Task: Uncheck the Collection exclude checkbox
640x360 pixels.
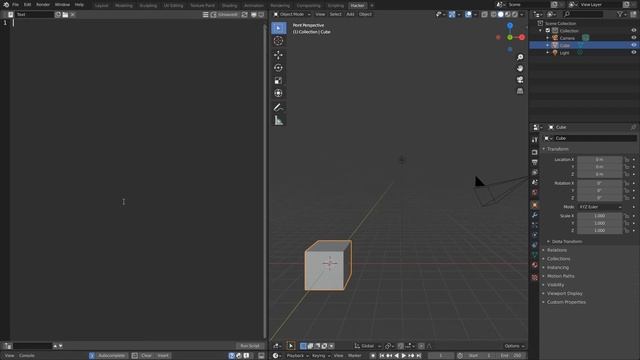Action: [x=548, y=31]
